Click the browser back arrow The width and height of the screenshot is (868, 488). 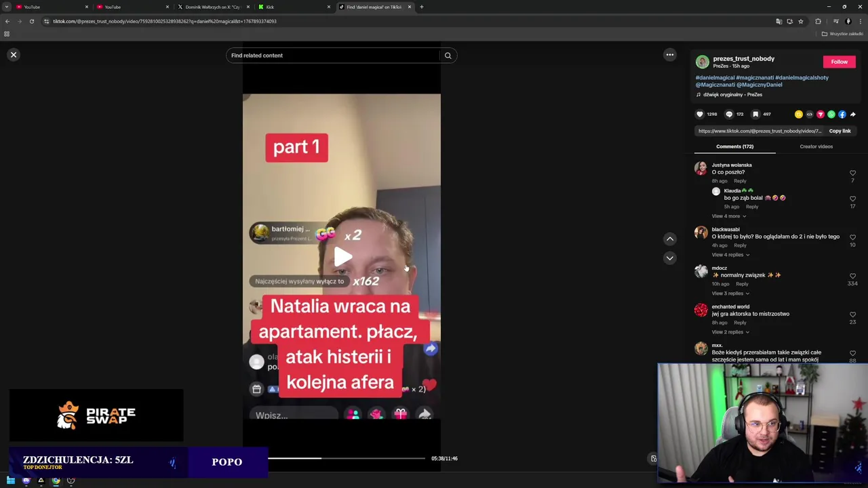7,21
